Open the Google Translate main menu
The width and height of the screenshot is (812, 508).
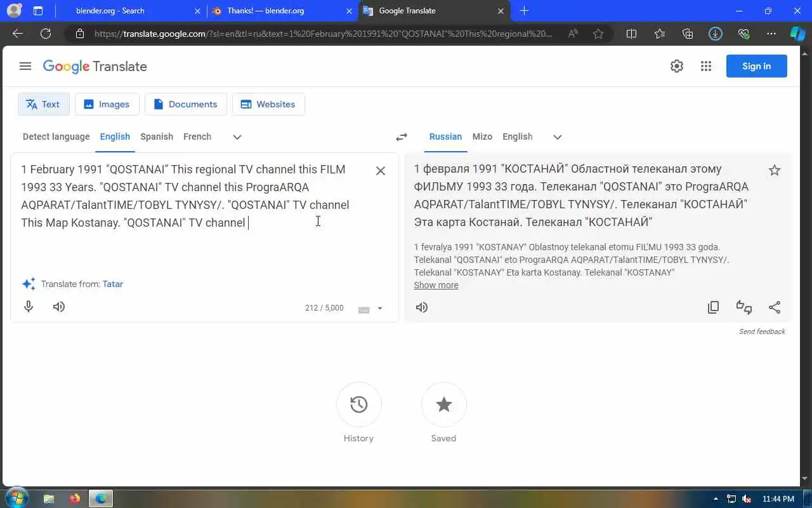[x=25, y=66]
